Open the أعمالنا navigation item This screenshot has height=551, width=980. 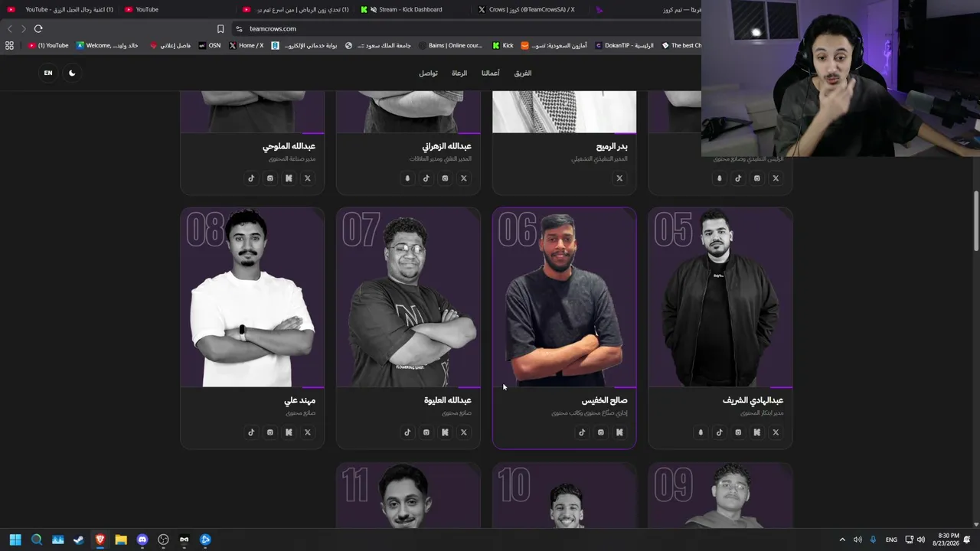[x=491, y=73]
